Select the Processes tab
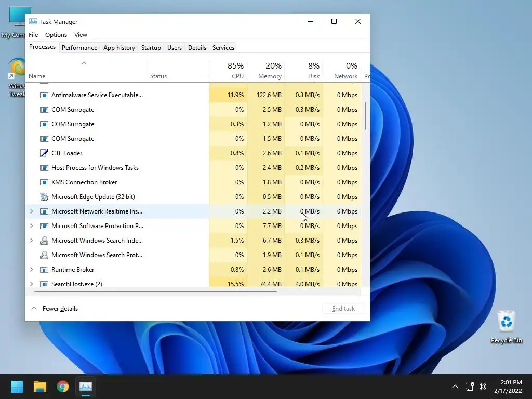532x399 pixels. [x=43, y=47]
